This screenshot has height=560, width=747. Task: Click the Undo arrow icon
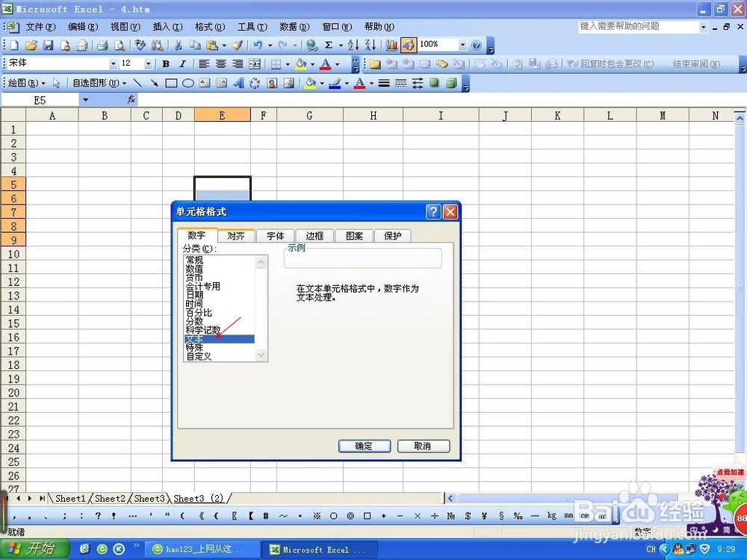258,46
